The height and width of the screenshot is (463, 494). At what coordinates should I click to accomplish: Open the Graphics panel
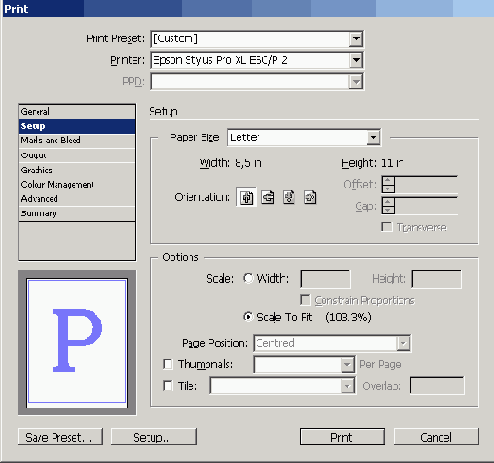[77, 170]
